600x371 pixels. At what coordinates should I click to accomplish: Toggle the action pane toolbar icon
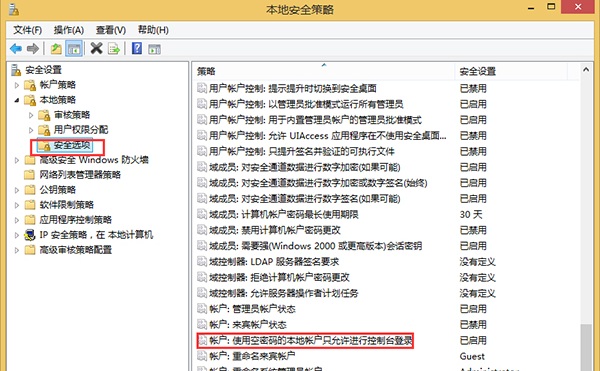(154, 49)
